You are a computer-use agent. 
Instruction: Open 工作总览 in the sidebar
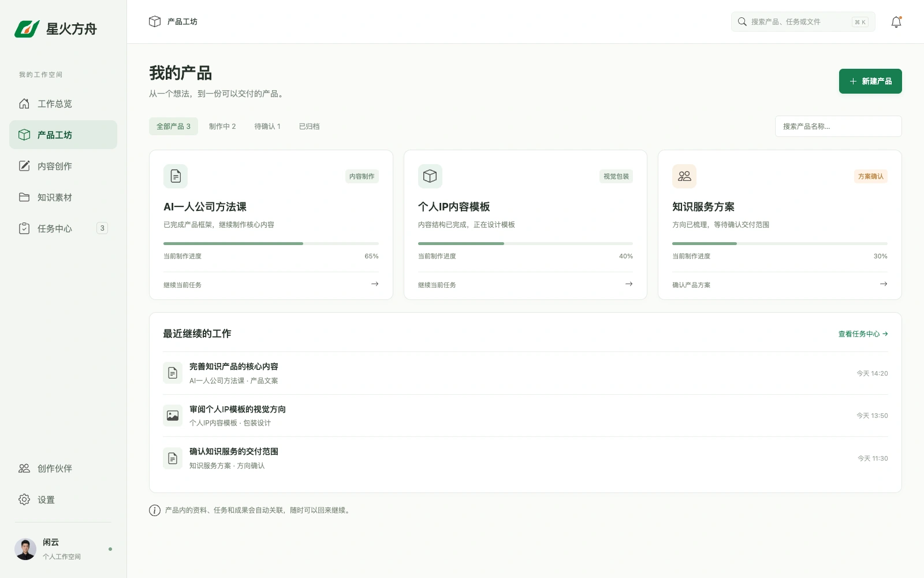tap(63, 103)
